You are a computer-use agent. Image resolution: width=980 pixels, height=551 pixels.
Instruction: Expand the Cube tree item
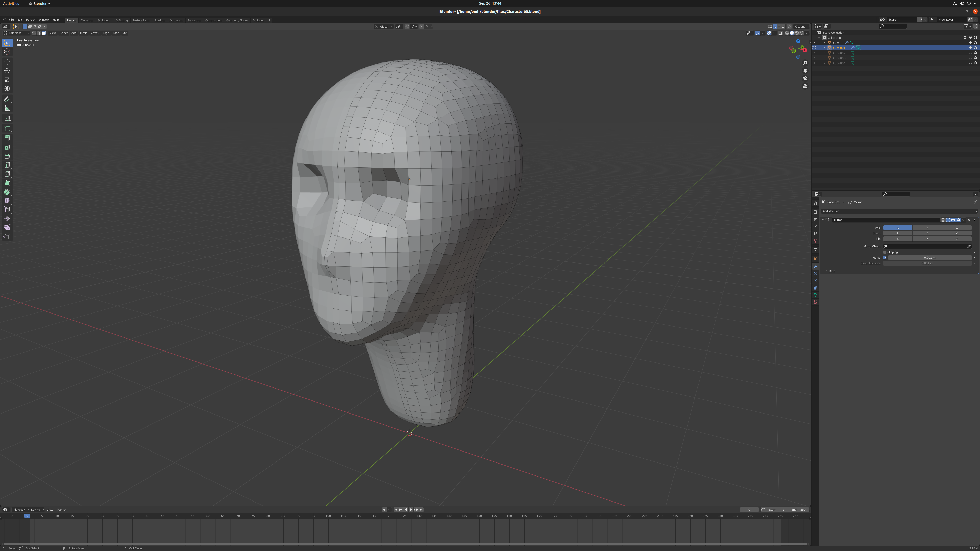[x=824, y=43]
